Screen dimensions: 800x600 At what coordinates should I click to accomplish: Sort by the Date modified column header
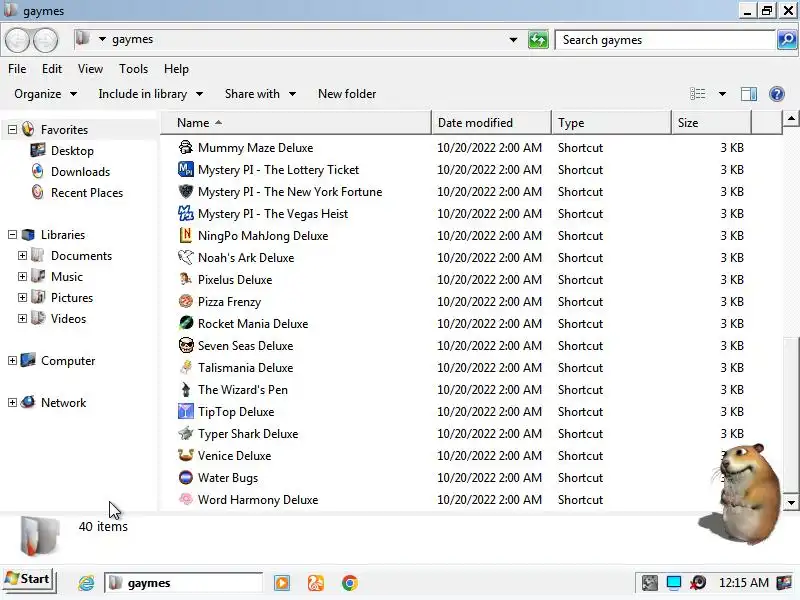coord(491,122)
